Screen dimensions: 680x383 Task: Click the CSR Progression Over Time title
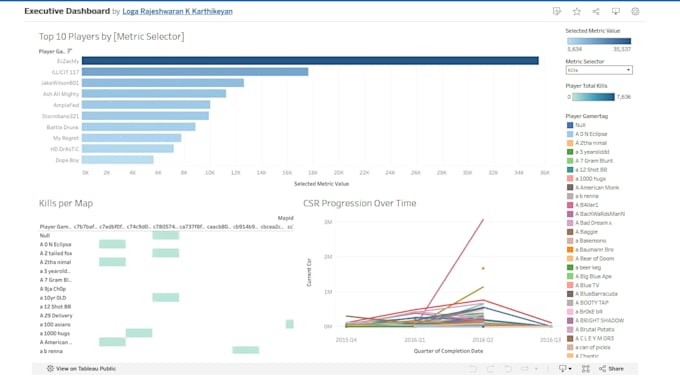(x=360, y=203)
